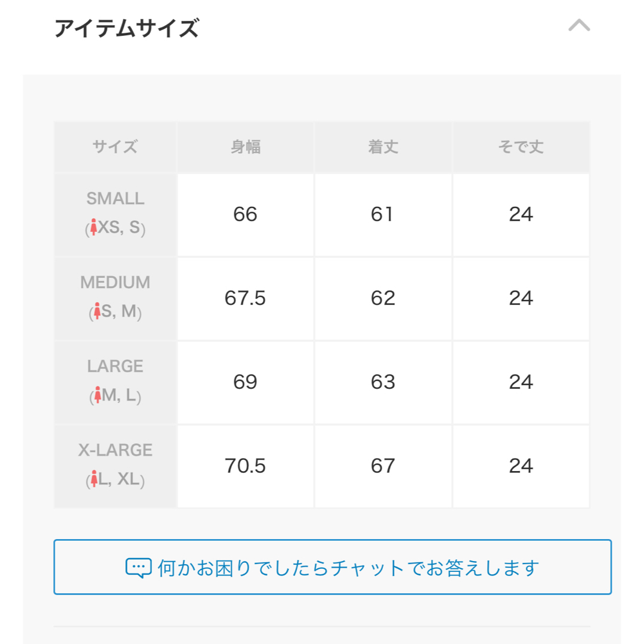Click the 着丈 column header

coord(383,147)
